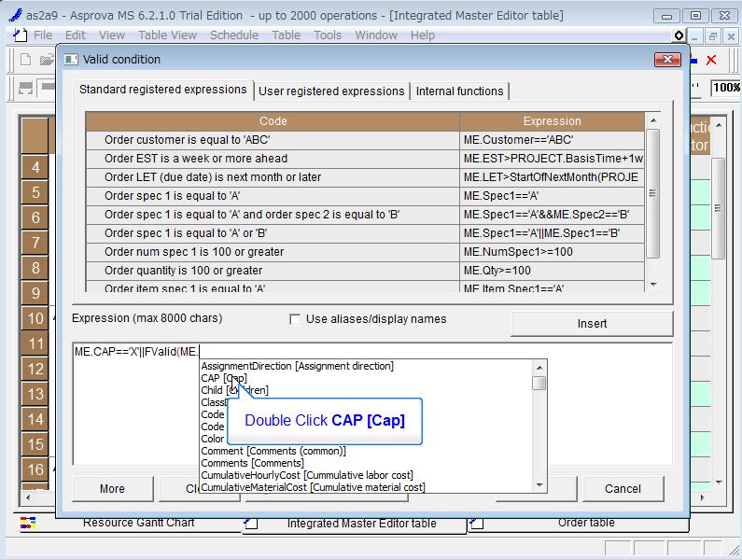
Task: Click background table horizontal scroll left arrow
Action: 28,497
